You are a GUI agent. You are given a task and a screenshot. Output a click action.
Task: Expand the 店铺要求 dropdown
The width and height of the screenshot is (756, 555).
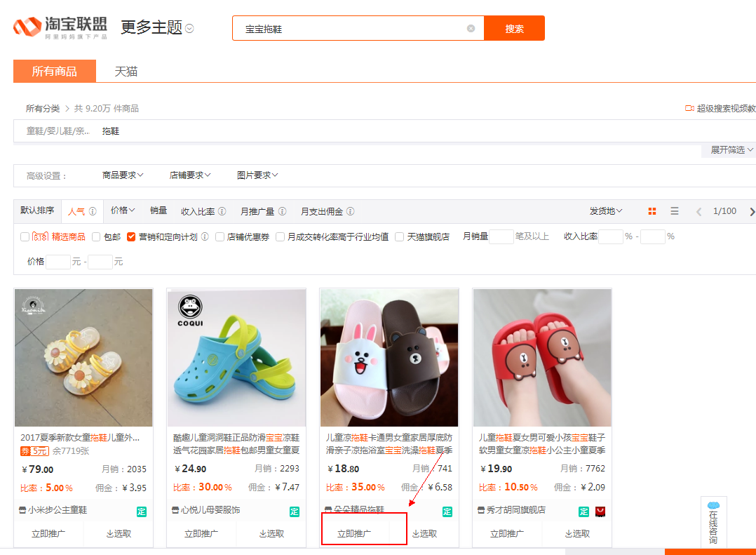coord(190,175)
